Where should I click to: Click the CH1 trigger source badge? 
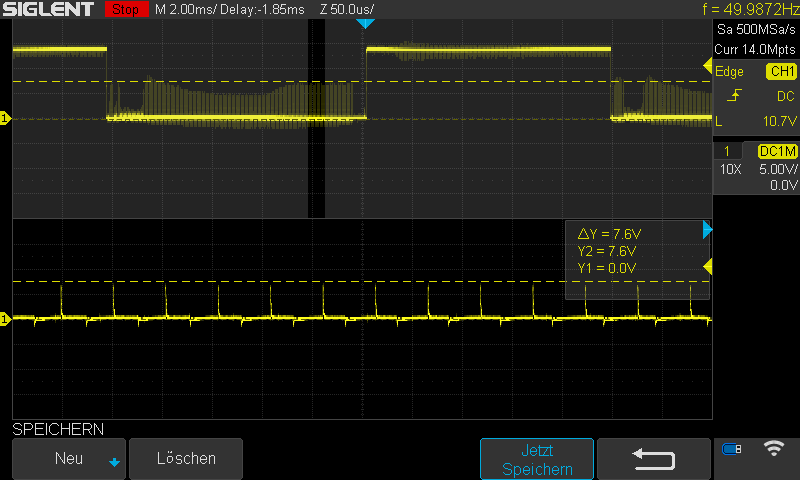(x=781, y=71)
